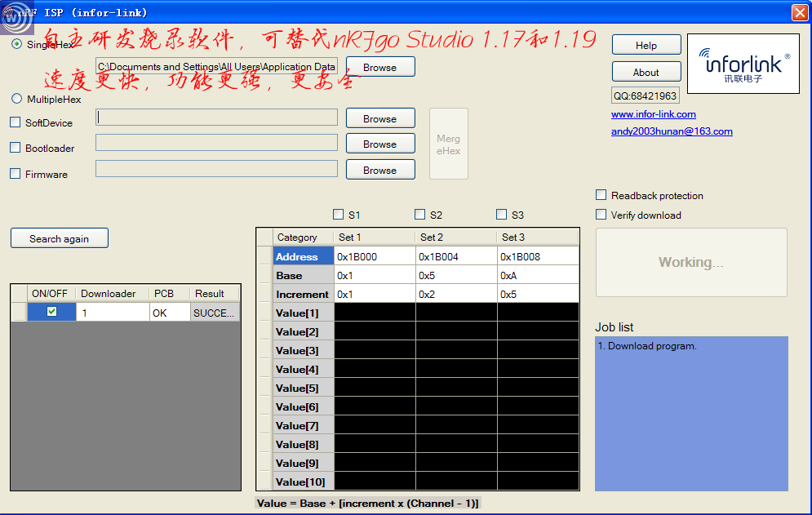Browse for the SingleHex file
This screenshot has width=812, height=515.
click(x=380, y=67)
